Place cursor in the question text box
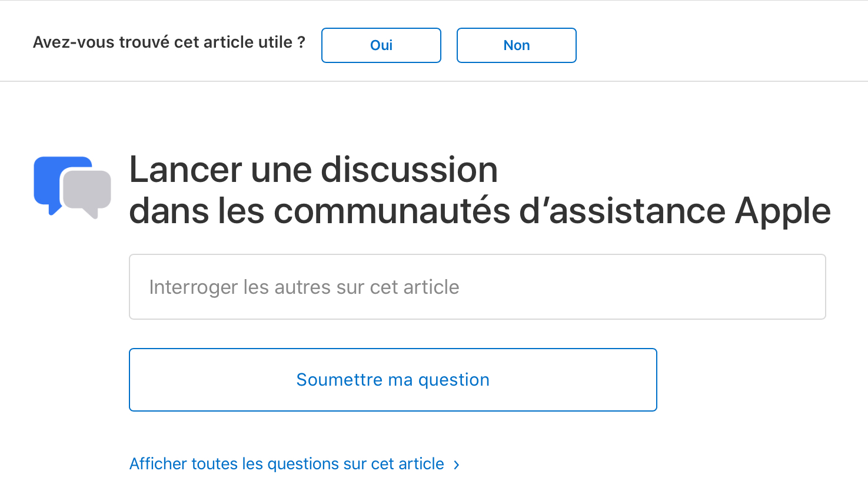Screen dimensions: 868x484 coord(477,287)
